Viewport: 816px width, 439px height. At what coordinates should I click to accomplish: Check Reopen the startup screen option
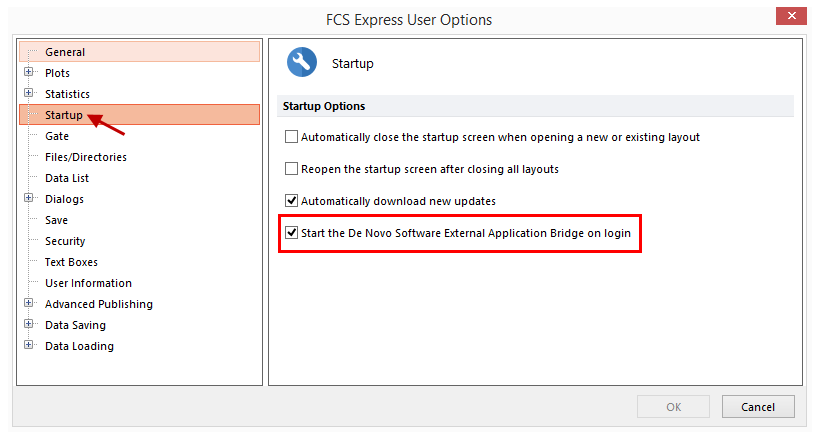pos(292,169)
